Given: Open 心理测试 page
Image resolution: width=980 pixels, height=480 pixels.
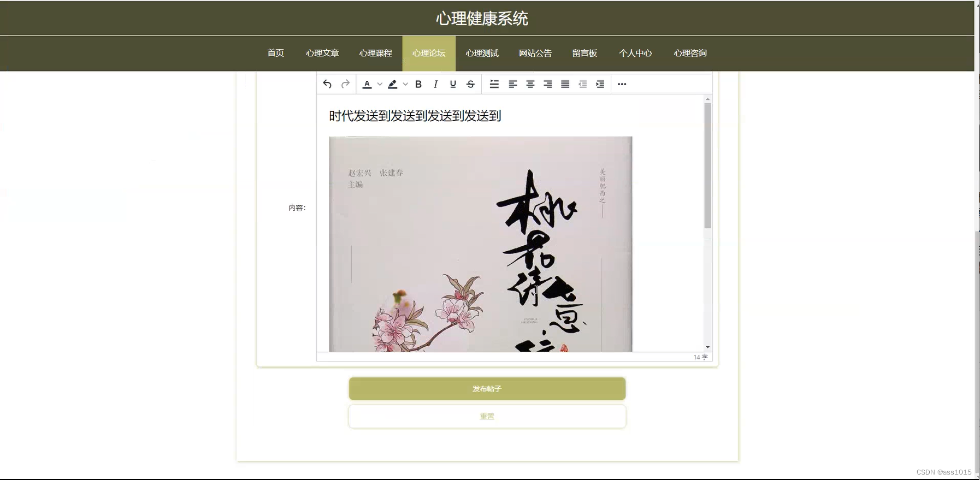Looking at the screenshot, I should point(482,53).
